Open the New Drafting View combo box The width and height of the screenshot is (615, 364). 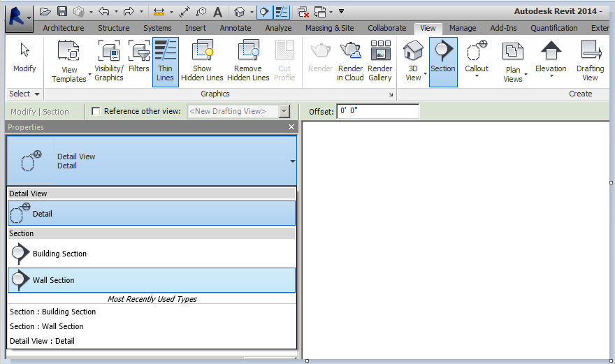pos(238,111)
